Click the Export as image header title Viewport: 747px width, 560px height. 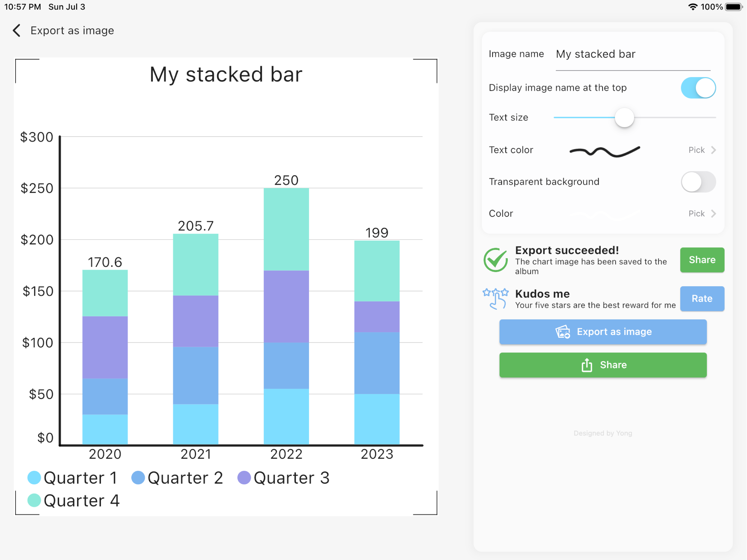pos(72,30)
